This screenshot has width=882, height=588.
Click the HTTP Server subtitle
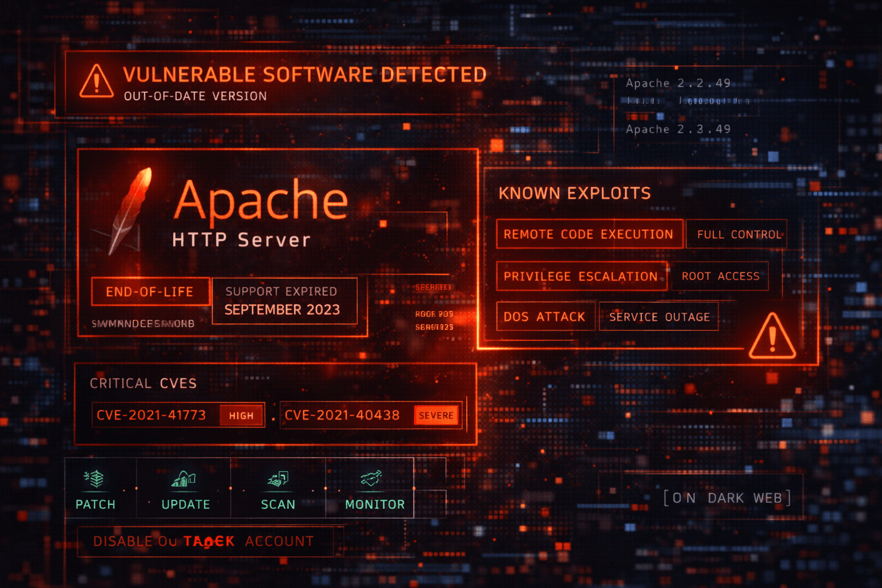click(x=241, y=239)
